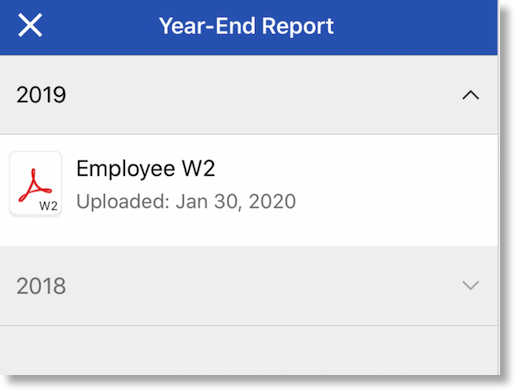This screenshot has height=391, width=516.
Task: Tap the Uploaded: Jan 30, 2020 text
Action: [x=186, y=202]
